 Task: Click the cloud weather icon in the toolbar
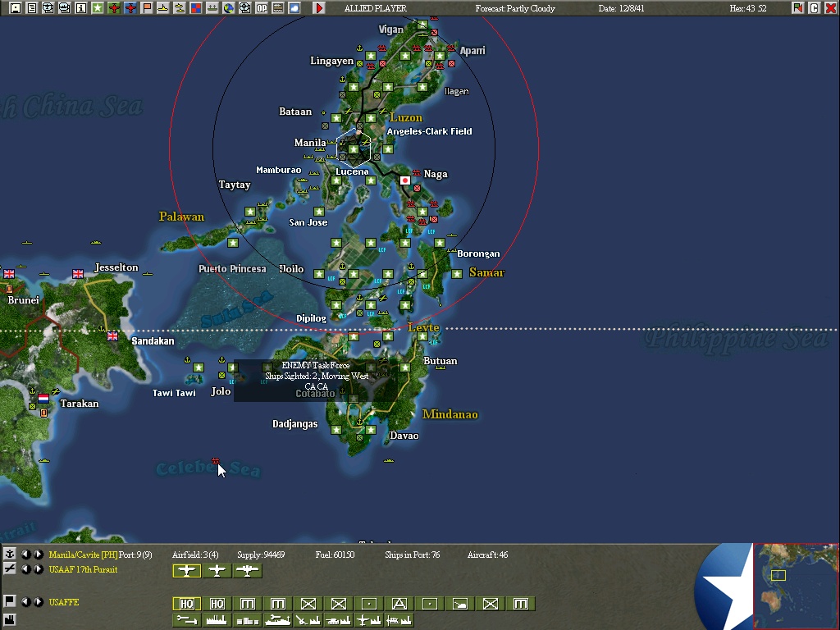tap(294, 8)
